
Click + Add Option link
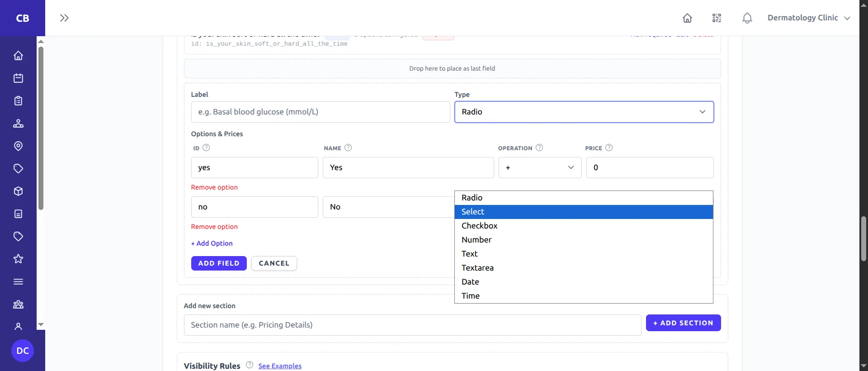212,243
